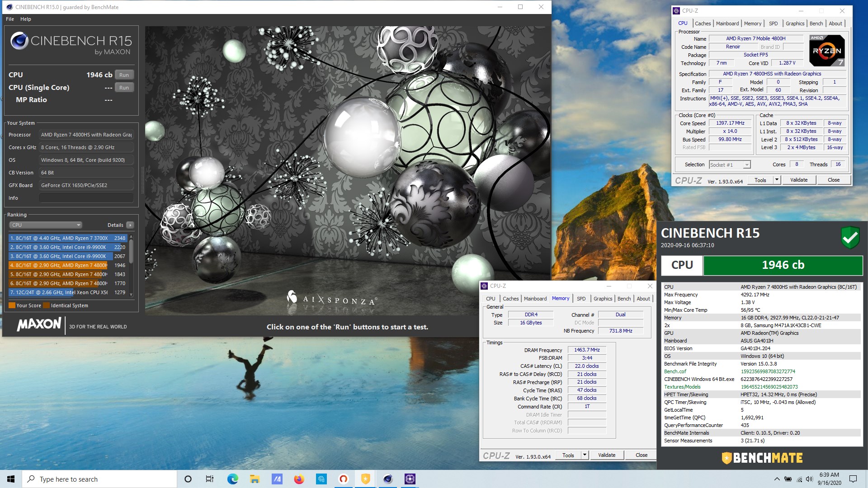Image resolution: width=868 pixels, height=488 pixels.
Task: Click the BENCHMATE logo at panel bottom
Action: point(762,458)
